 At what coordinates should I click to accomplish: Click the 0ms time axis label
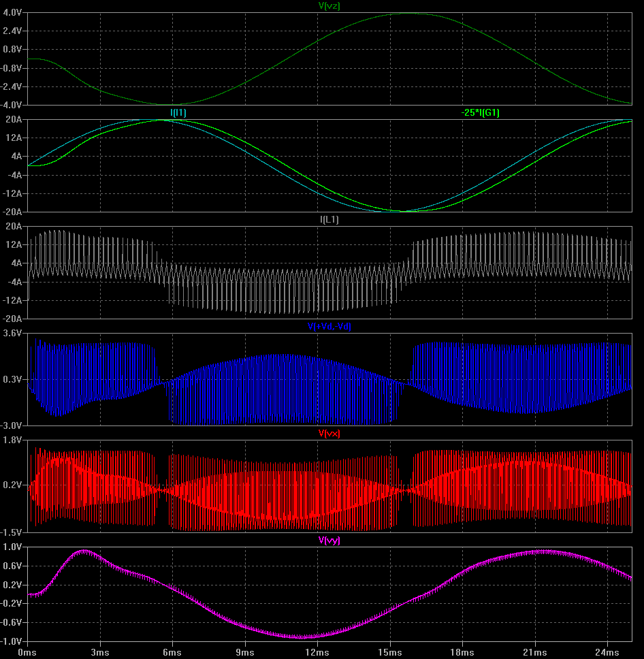coord(27,652)
